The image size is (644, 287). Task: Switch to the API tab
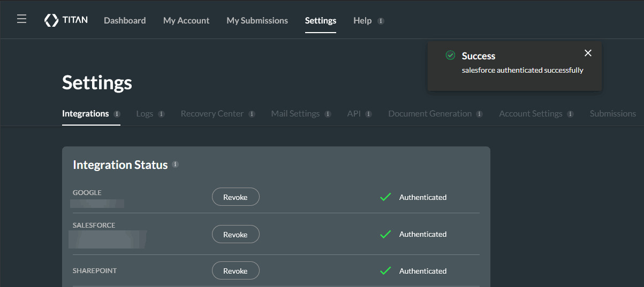354,113
